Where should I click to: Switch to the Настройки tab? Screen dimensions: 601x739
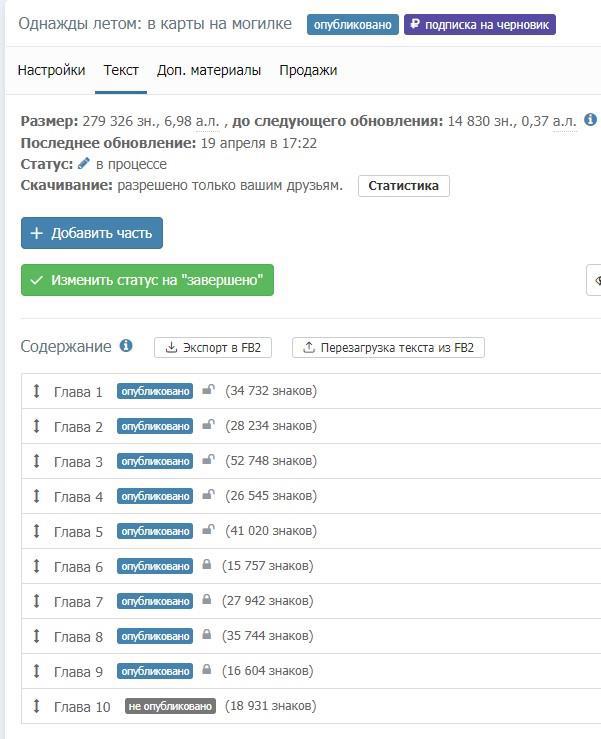coord(51,70)
